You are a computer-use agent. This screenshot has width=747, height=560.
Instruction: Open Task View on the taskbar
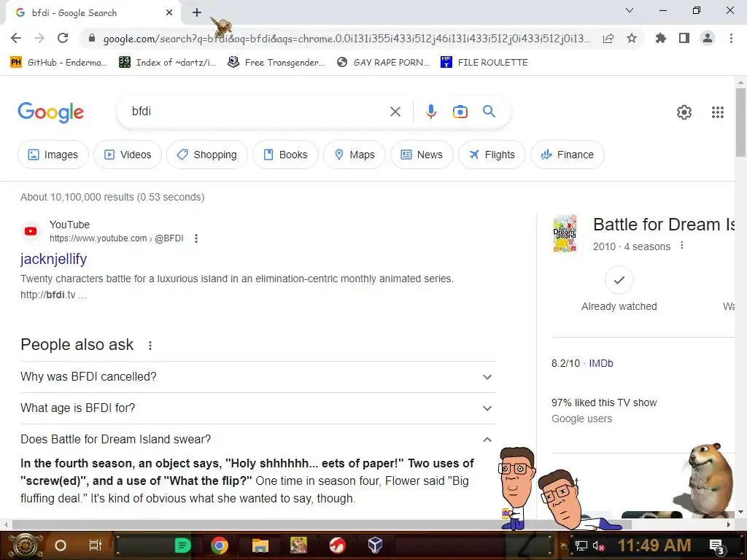96,545
